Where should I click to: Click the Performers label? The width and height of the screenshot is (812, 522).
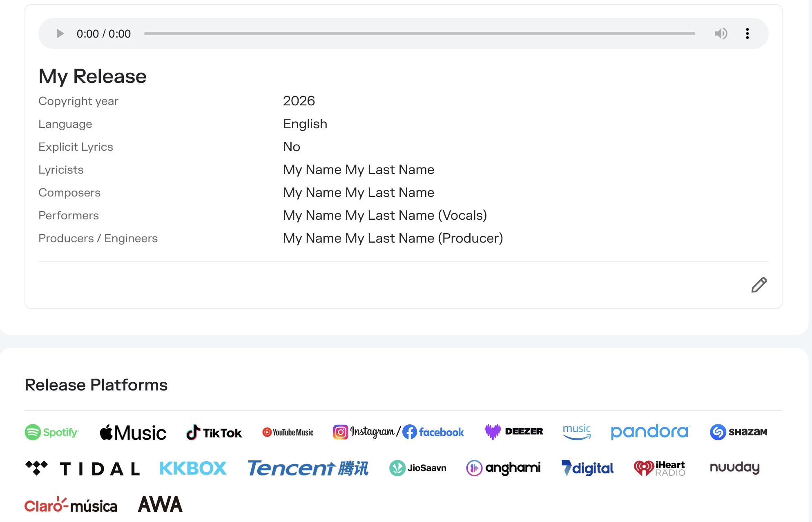(x=69, y=216)
